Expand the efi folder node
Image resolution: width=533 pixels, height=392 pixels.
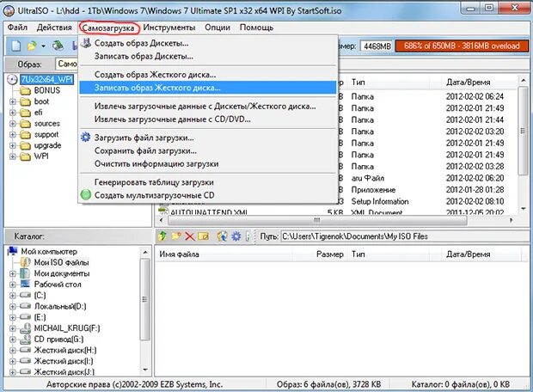[13, 113]
